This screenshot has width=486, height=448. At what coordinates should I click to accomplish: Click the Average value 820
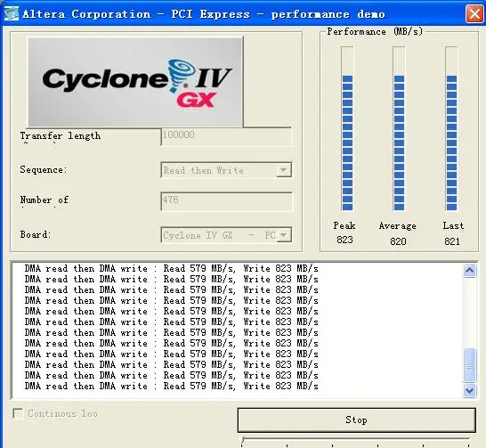click(398, 241)
